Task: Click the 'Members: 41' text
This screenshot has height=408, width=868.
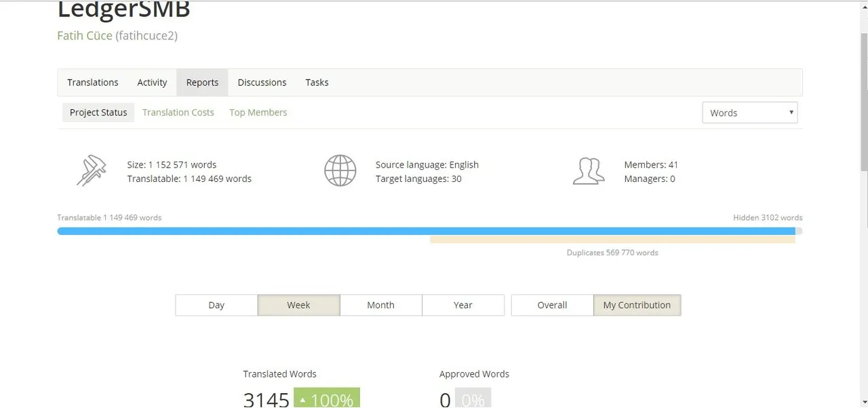Action: coord(651,164)
